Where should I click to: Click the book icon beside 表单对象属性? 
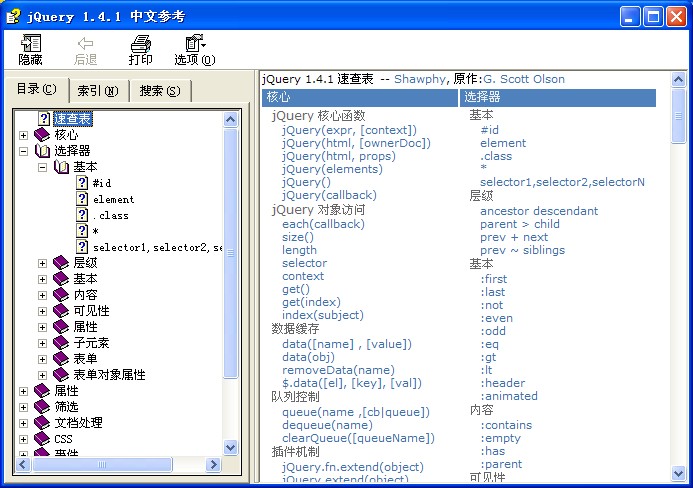pos(61,374)
